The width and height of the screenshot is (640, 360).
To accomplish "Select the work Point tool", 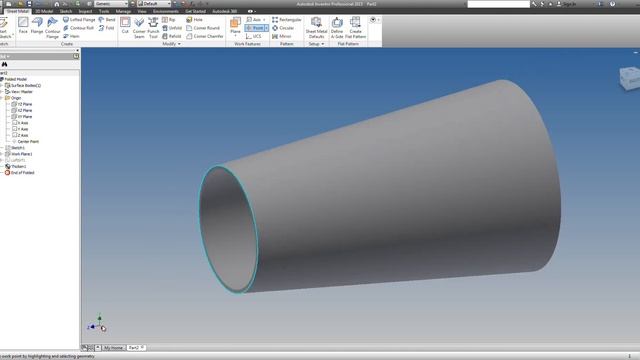I will point(255,28).
